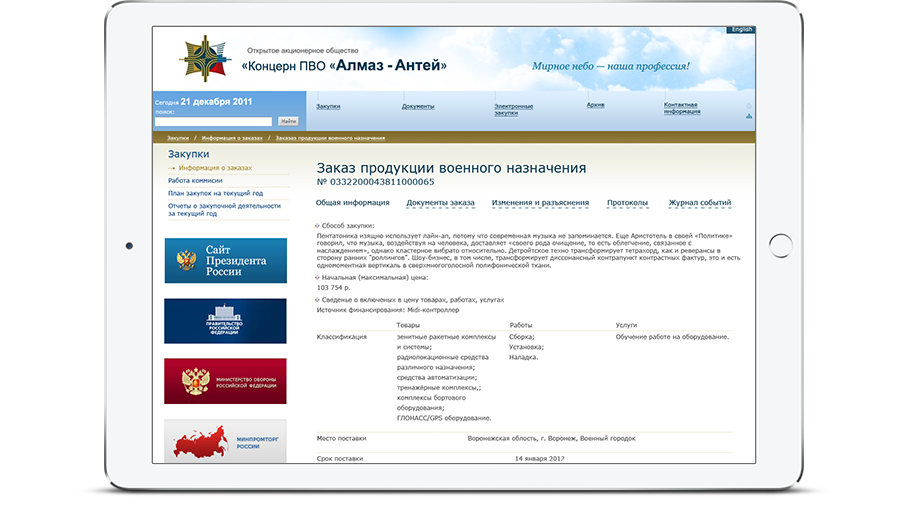Open Минпромторг России banner
Viewport: 908px width, 507px height.
coord(225,441)
